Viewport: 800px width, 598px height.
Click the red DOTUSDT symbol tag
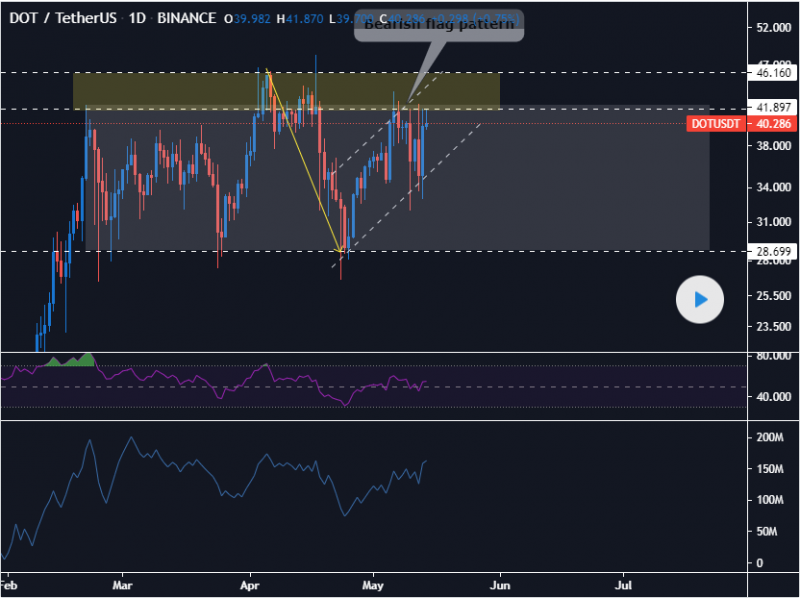(716, 124)
